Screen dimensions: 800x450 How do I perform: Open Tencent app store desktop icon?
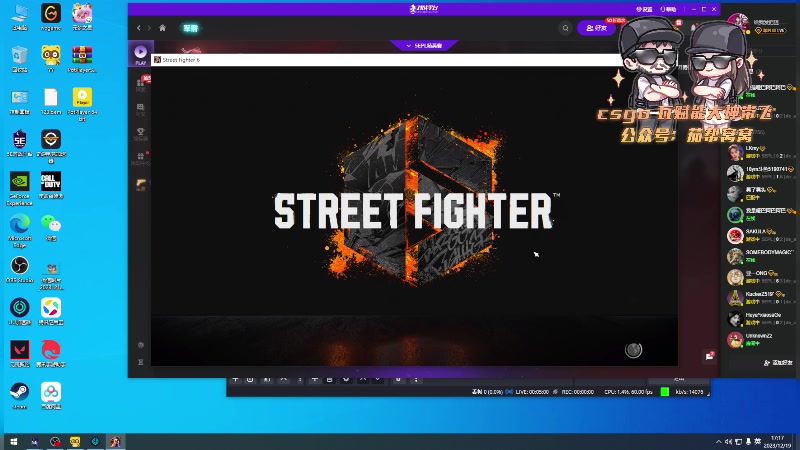51,312
